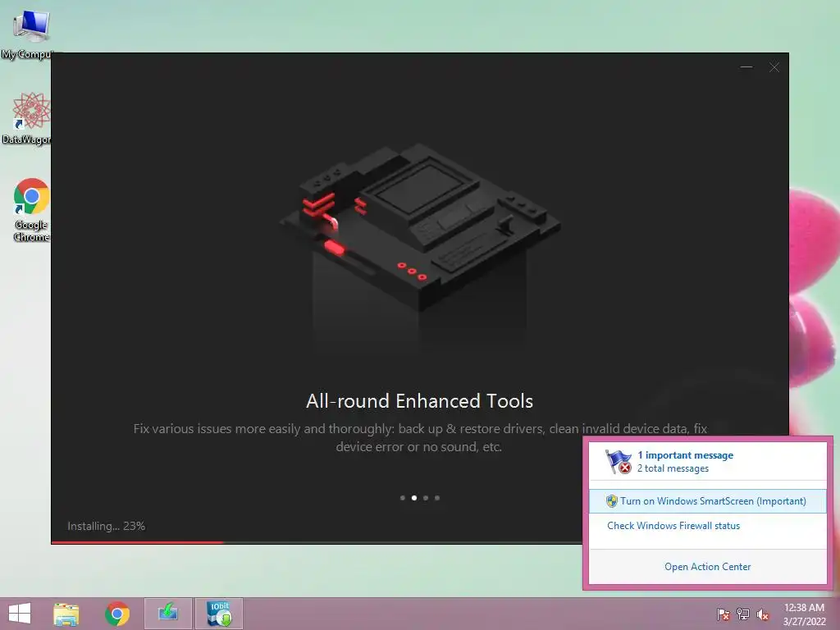
Task: Click the Action Center flag in popup
Action: click(619, 462)
